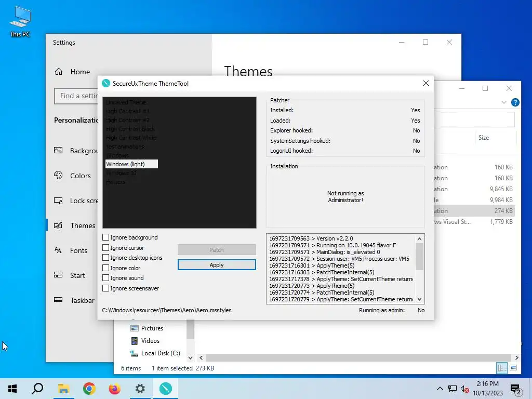Open Background page via its picture icon
532x399 pixels.
point(58,150)
